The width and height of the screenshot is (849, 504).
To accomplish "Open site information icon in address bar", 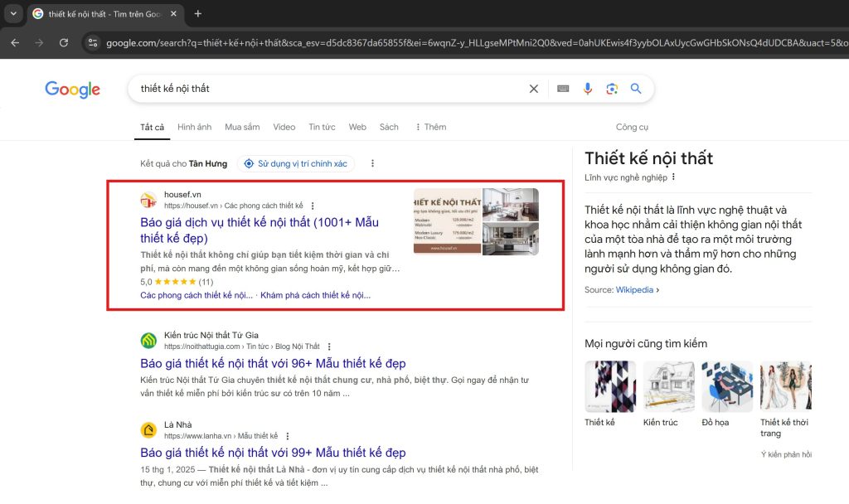I will 93,43.
